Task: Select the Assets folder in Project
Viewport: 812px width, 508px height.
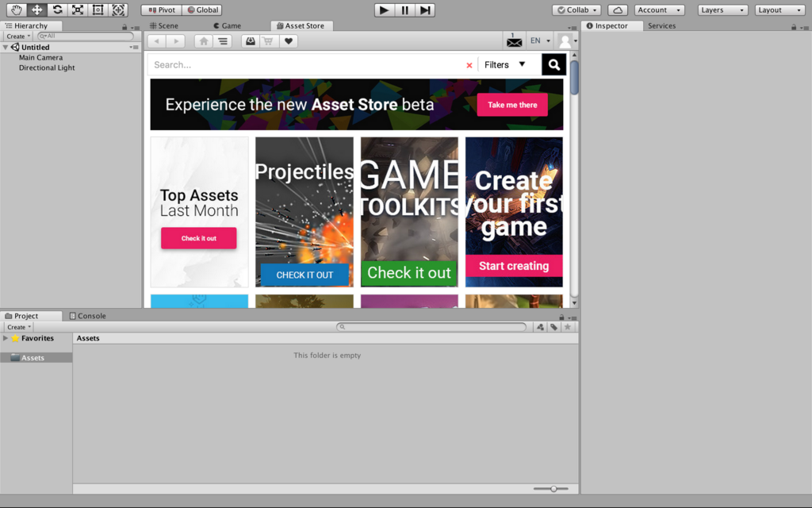Action: pos(36,358)
